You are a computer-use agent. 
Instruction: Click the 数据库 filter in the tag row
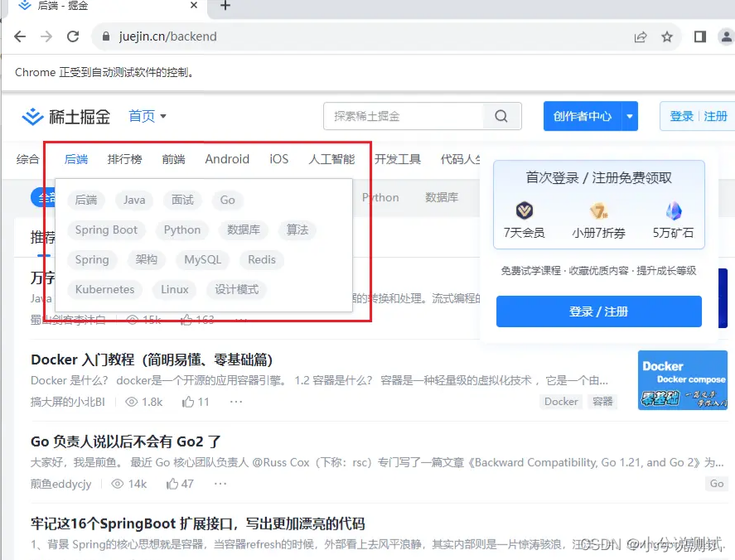click(x=442, y=197)
